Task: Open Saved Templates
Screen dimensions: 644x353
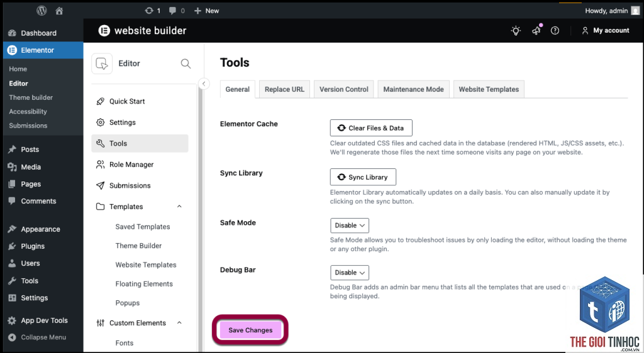Action: tap(143, 227)
